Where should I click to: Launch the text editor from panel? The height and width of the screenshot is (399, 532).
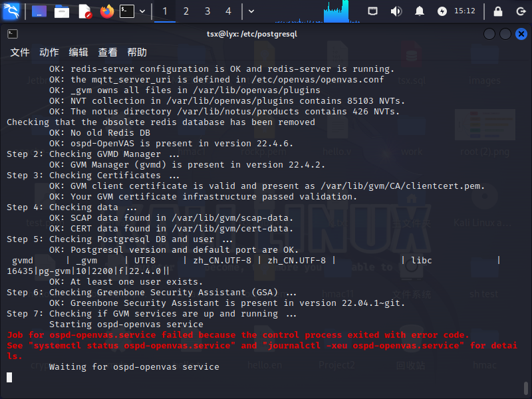[x=84, y=11]
